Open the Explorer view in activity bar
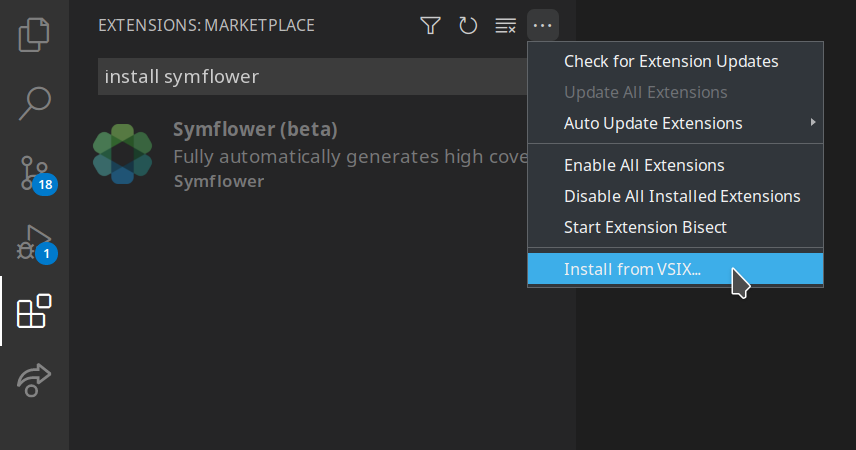 coord(34,35)
